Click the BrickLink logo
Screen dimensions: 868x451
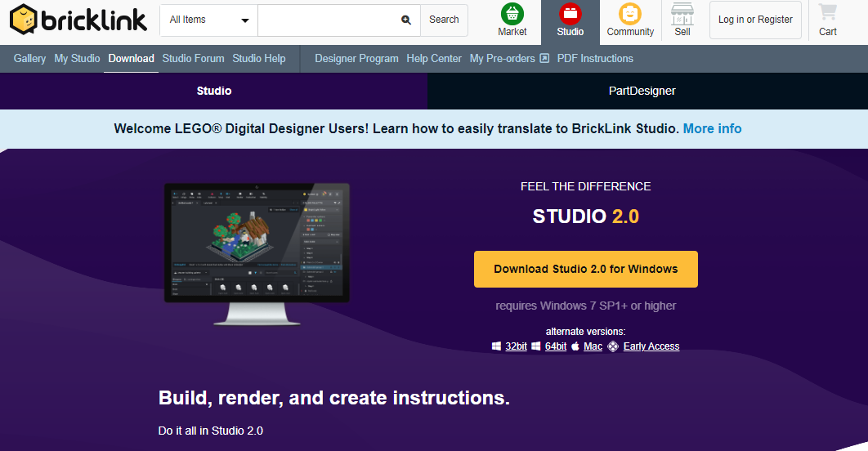point(78,20)
